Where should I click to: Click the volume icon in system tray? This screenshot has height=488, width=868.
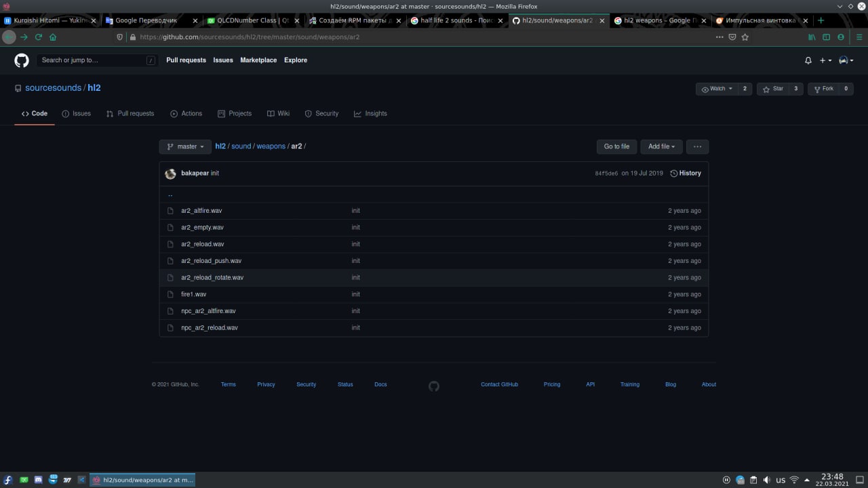click(767, 480)
